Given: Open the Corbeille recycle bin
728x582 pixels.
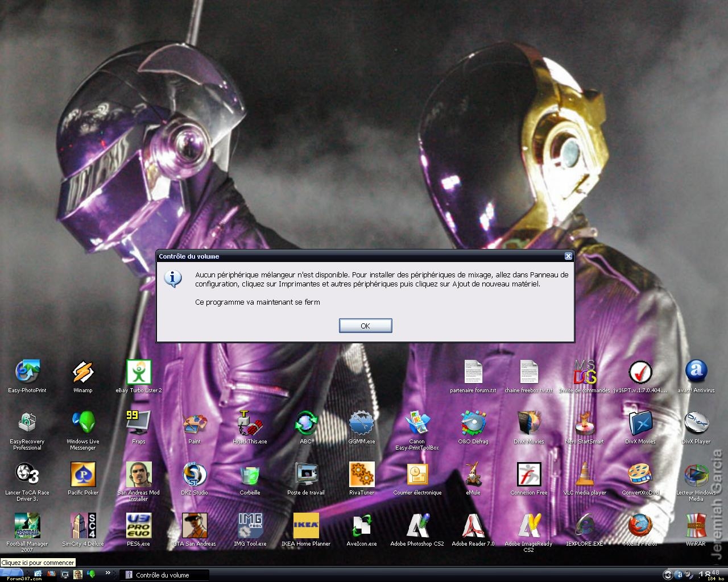Looking at the screenshot, I should (x=250, y=479).
